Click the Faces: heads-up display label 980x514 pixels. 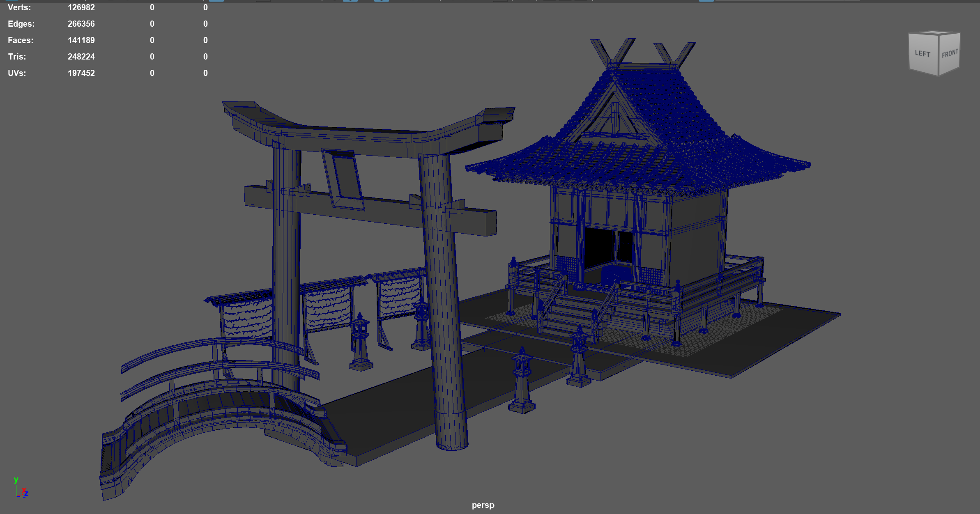[21, 40]
